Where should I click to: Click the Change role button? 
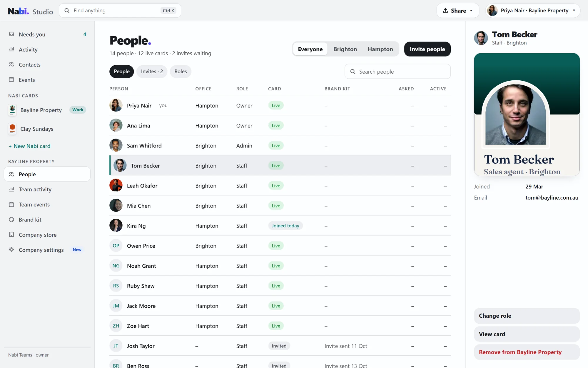(x=527, y=316)
